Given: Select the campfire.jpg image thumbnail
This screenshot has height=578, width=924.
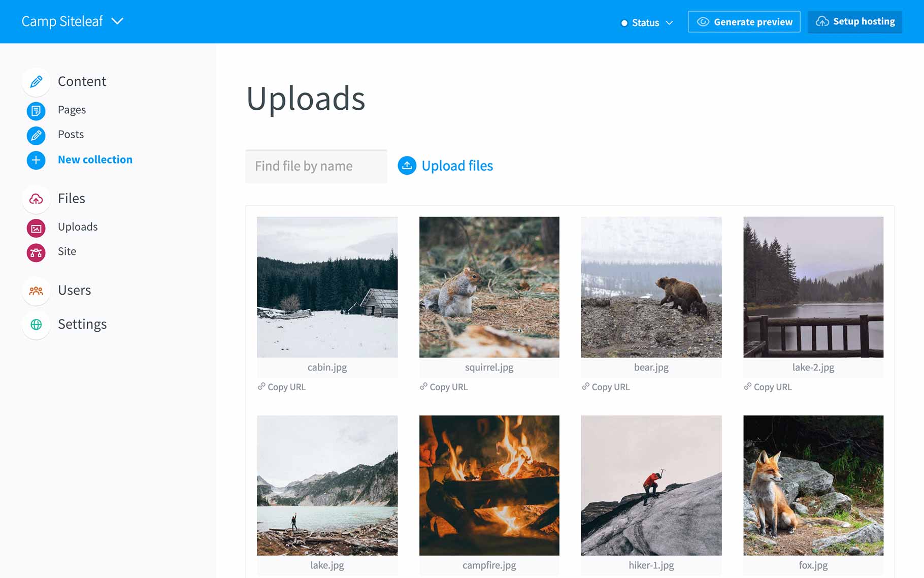Looking at the screenshot, I should 489,485.
